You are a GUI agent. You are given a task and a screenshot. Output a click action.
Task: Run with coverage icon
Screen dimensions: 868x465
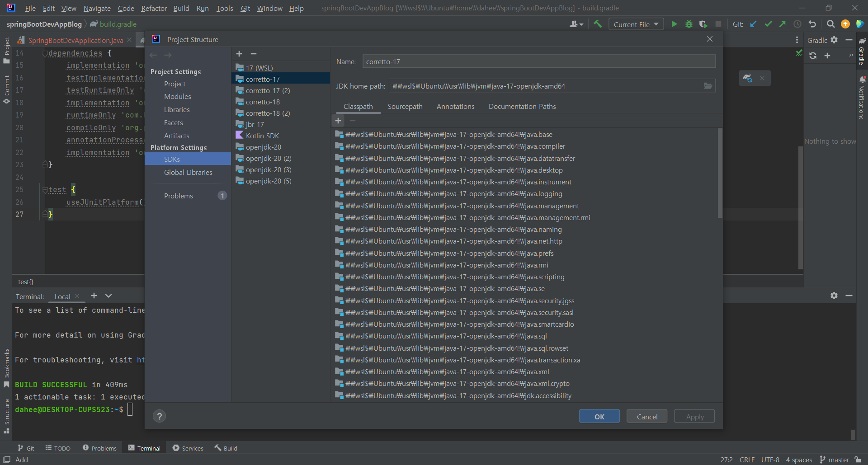tap(703, 24)
